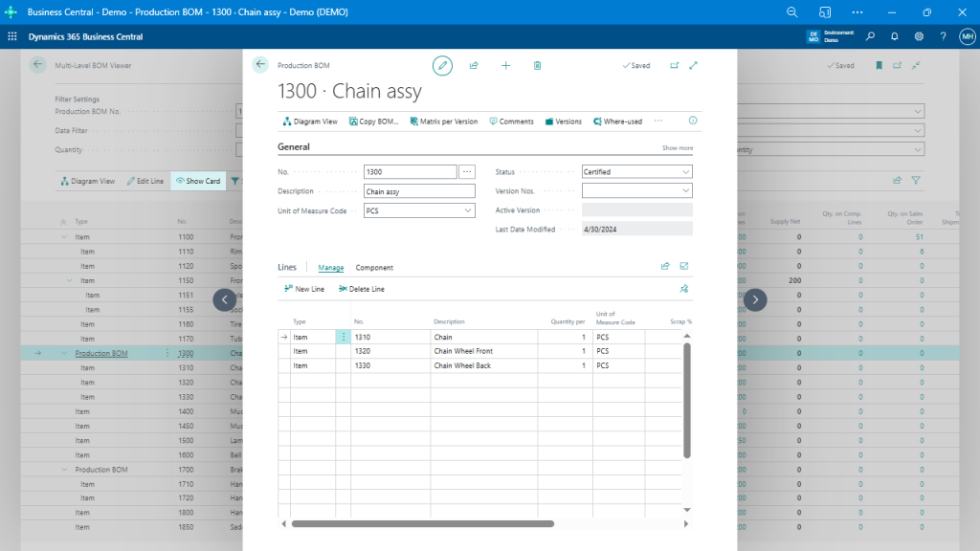The image size is (980, 551).
Task: Select the Manage tab in Lines
Action: (331, 268)
